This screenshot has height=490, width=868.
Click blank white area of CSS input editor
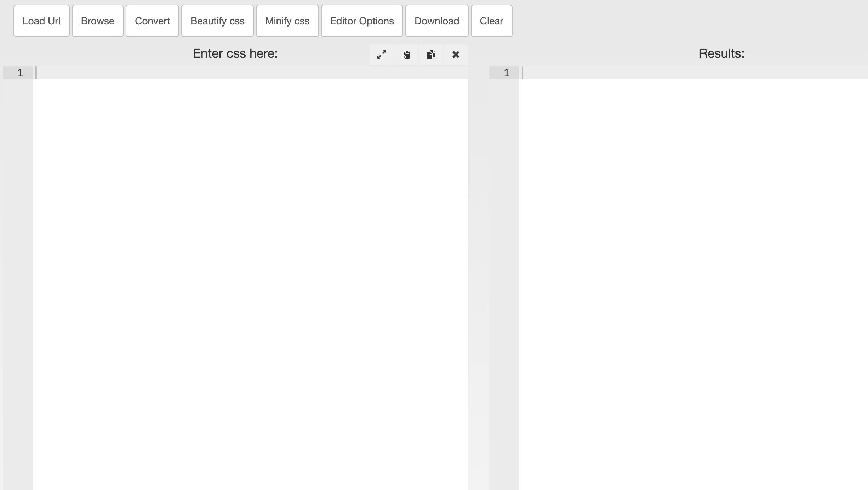click(248, 266)
